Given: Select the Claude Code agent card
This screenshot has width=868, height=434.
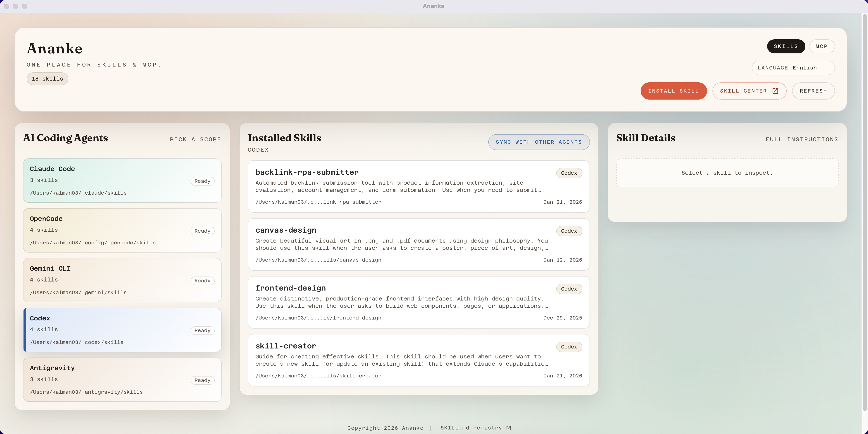Looking at the screenshot, I should pos(122,180).
